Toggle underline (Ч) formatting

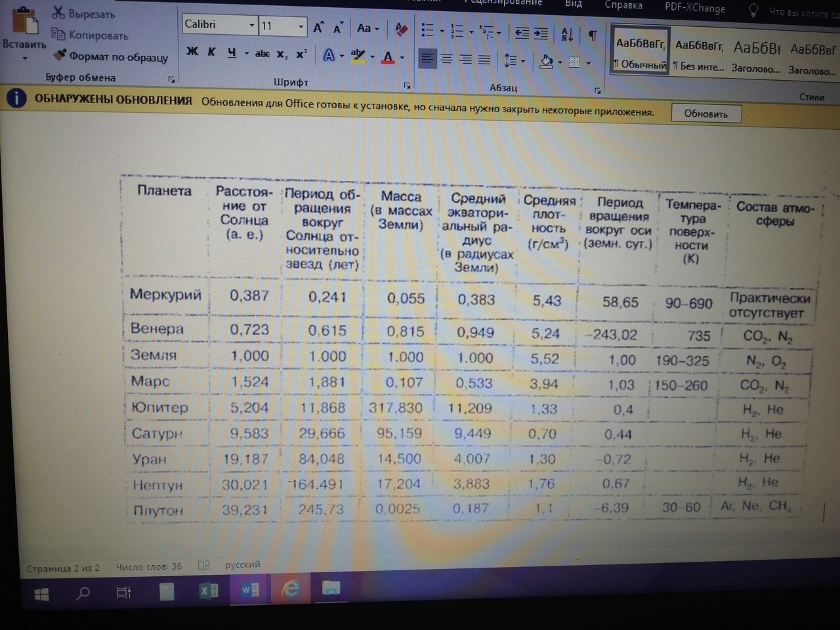[x=232, y=52]
